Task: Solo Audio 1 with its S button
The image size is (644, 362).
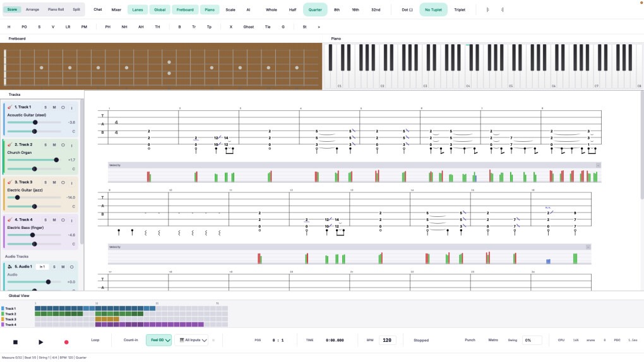Action: (x=54, y=267)
